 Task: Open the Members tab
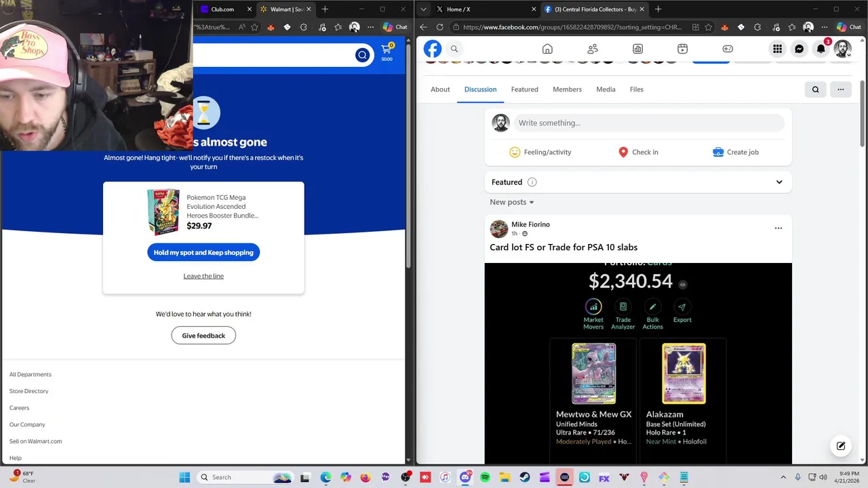pos(567,89)
